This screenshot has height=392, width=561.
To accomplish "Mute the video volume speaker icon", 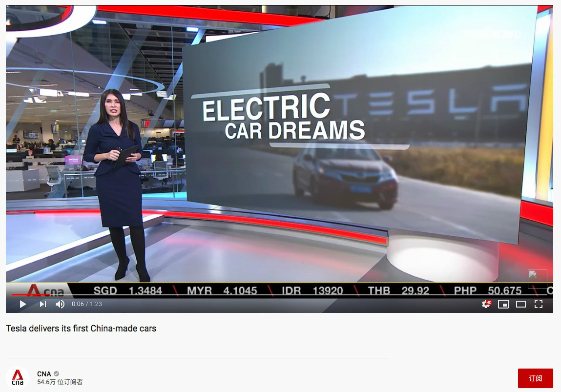I will point(60,304).
